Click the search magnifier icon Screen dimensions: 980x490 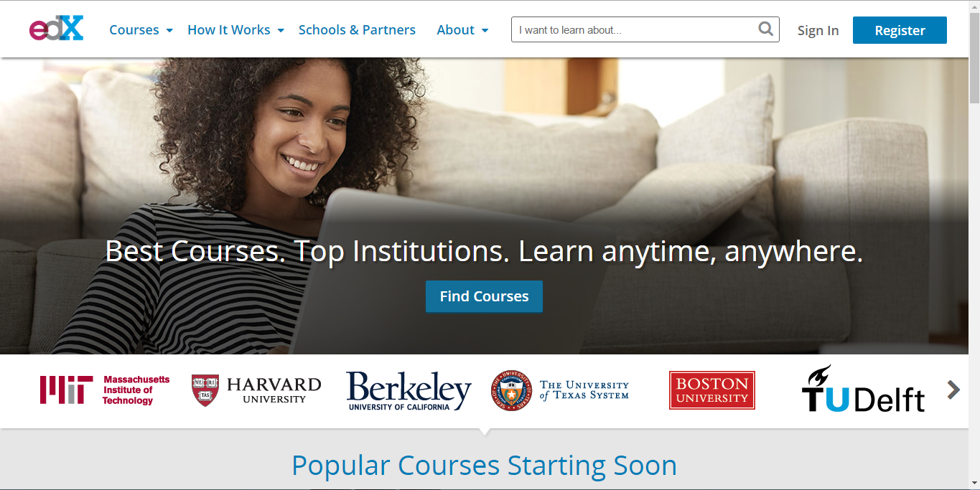766,29
